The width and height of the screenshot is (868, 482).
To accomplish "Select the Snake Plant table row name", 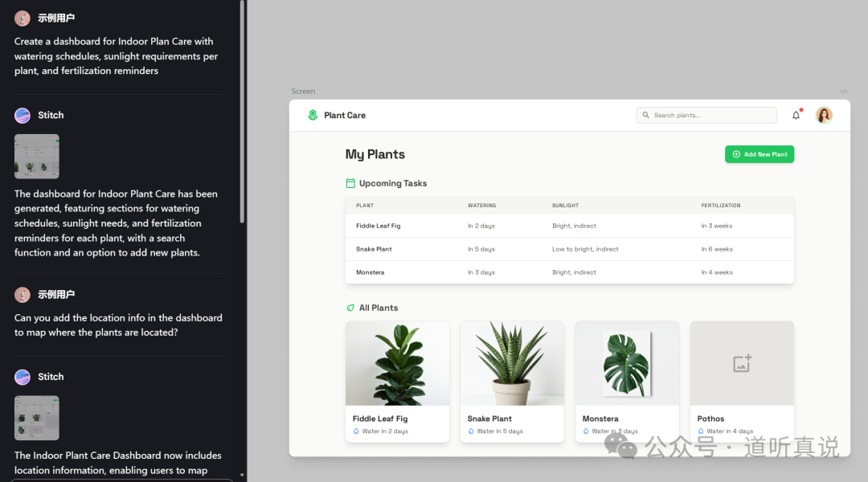I will tap(374, 249).
